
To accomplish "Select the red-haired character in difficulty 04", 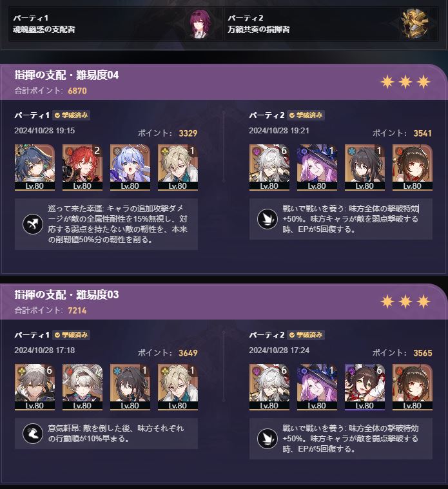I will 83,167.
